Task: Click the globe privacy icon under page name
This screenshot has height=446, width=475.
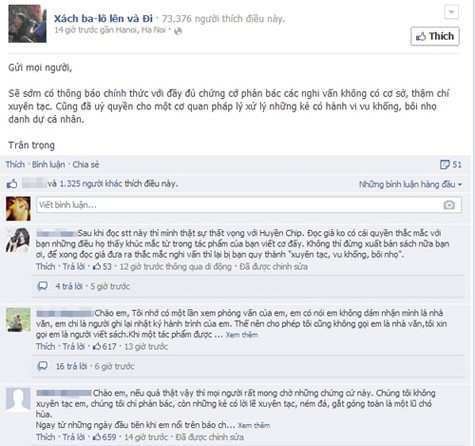Action: click(178, 31)
